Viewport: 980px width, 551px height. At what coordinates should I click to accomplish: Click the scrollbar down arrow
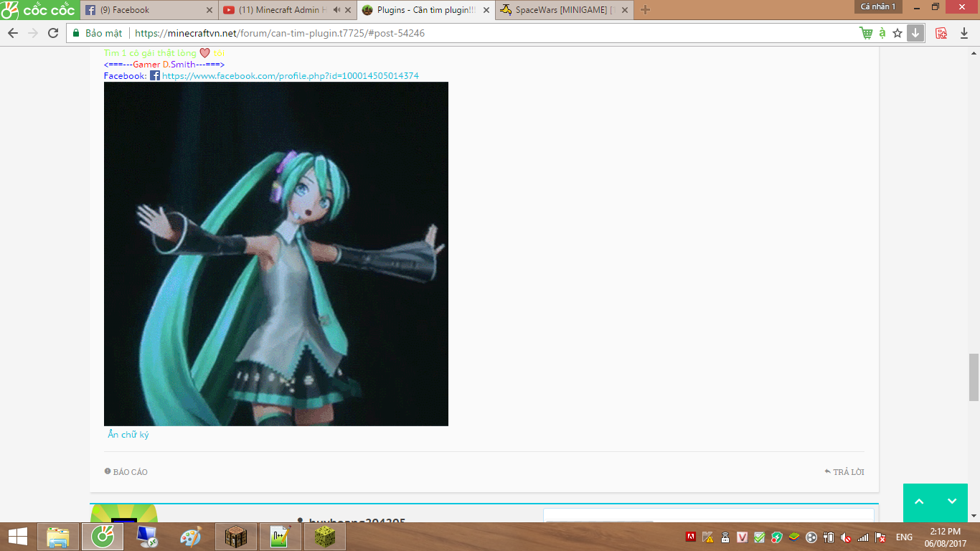974,516
